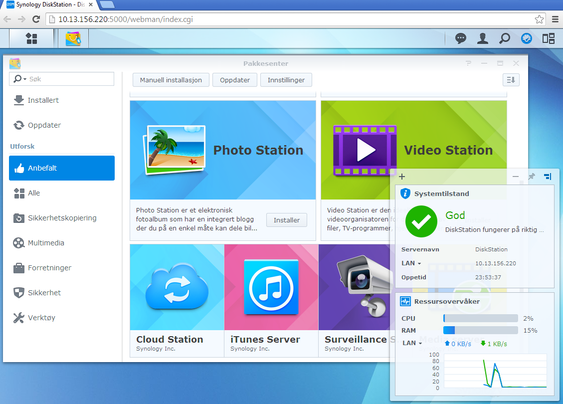
Task: Open the DSM main menu icon
Action: [x=32, y=38]
